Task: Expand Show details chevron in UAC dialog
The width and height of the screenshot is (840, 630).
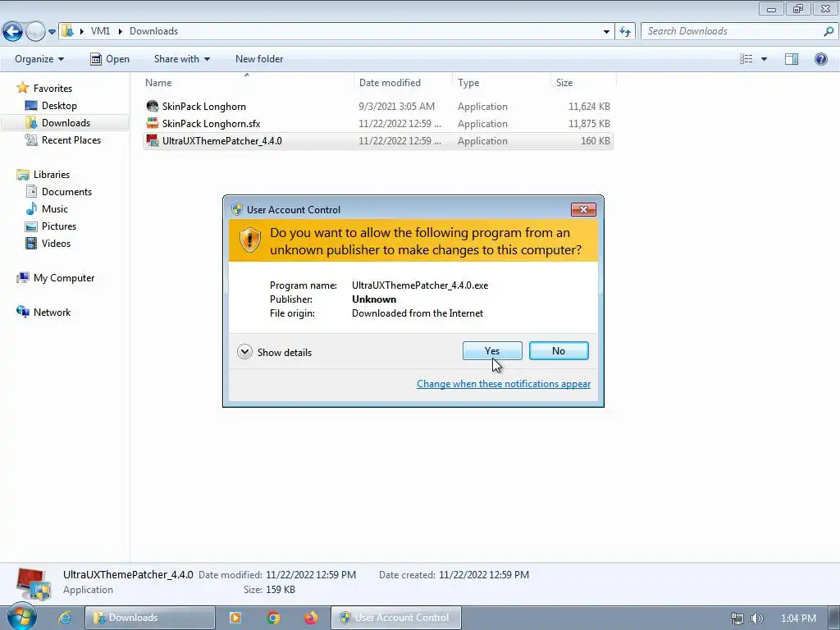Action: tap(244, 352)
